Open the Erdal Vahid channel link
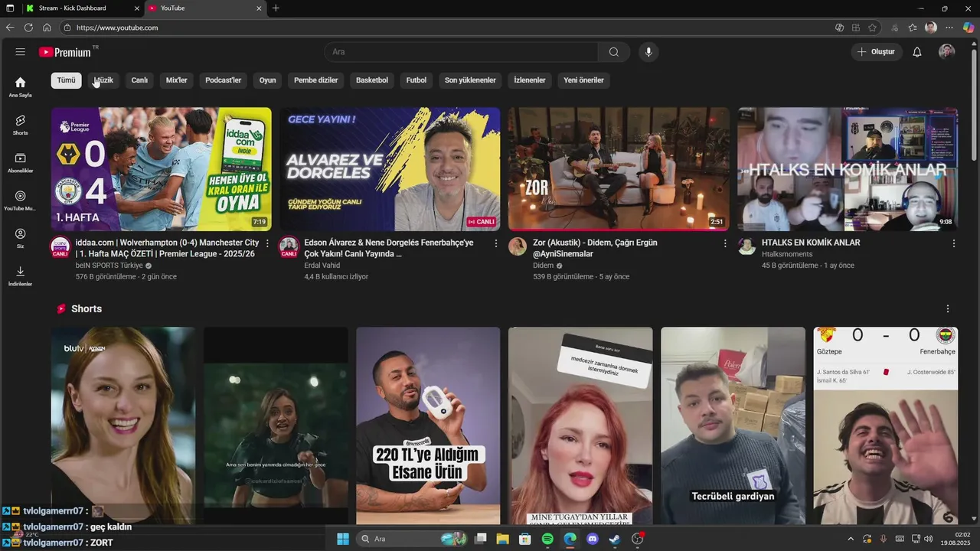The height and width of the screenshot is (551, 980). [x=322, y=266]
